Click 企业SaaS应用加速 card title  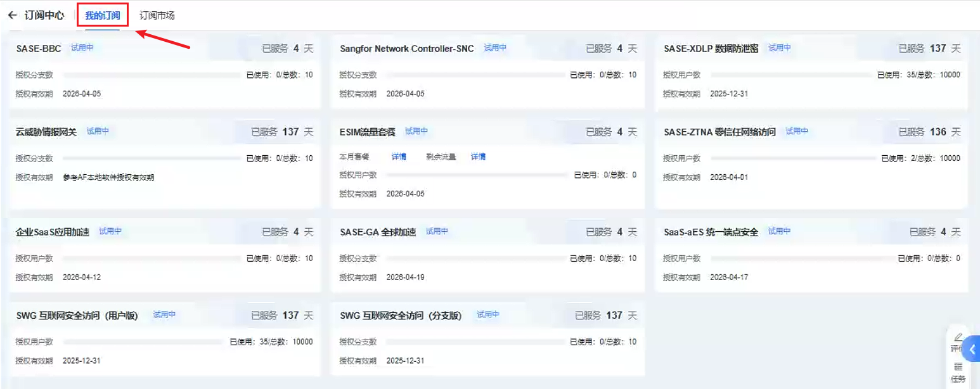(x=53, y=232)
